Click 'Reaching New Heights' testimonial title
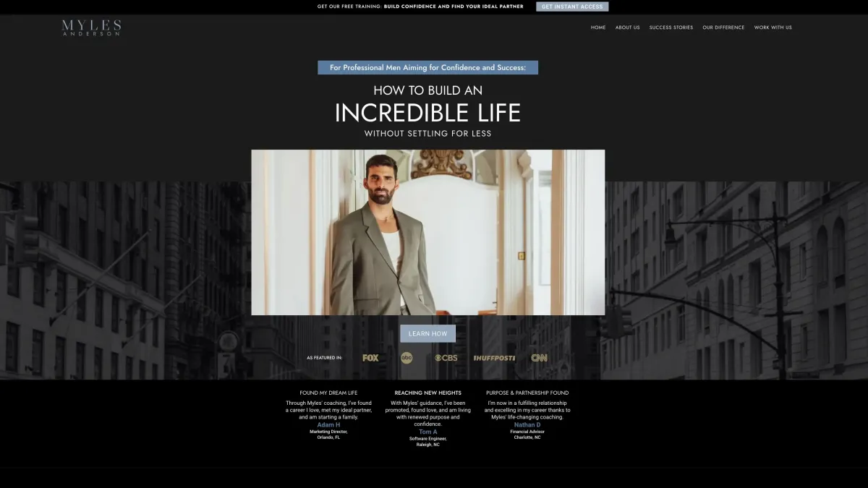868x488 pixels. [428, 393]
